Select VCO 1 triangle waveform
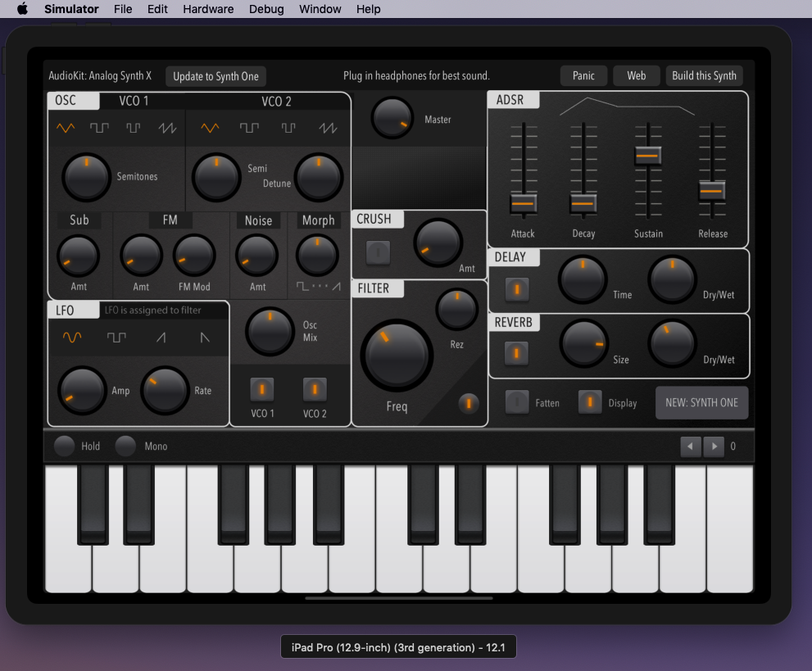 [x=66, y=127]
